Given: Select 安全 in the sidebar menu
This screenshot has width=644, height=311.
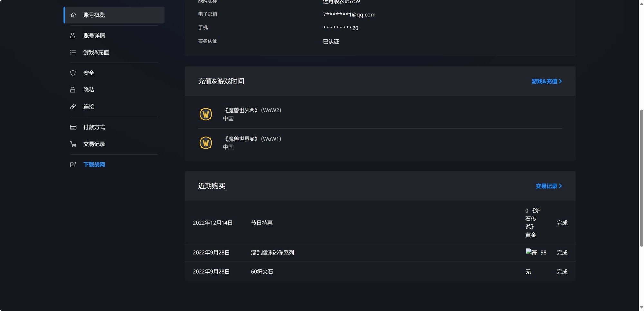Looking at the screenshot, I should point(89,73).
